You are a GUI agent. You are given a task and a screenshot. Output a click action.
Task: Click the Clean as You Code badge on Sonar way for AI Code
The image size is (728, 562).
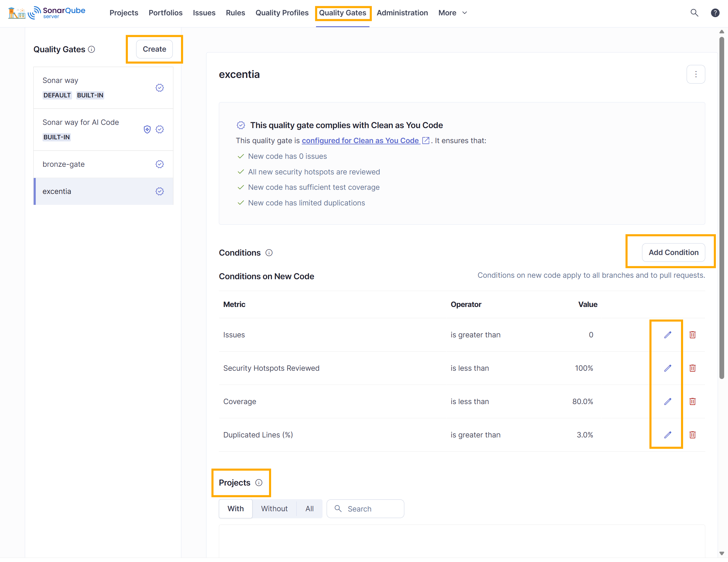pos(160,129)
